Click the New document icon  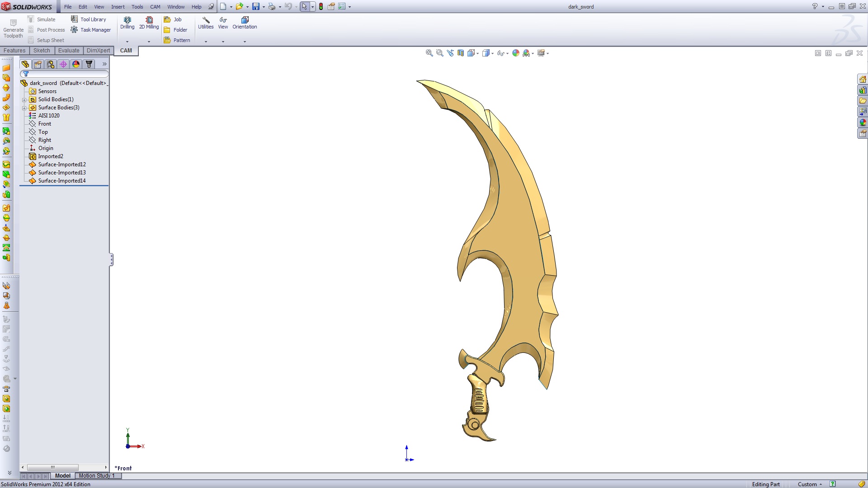point(223,7)
